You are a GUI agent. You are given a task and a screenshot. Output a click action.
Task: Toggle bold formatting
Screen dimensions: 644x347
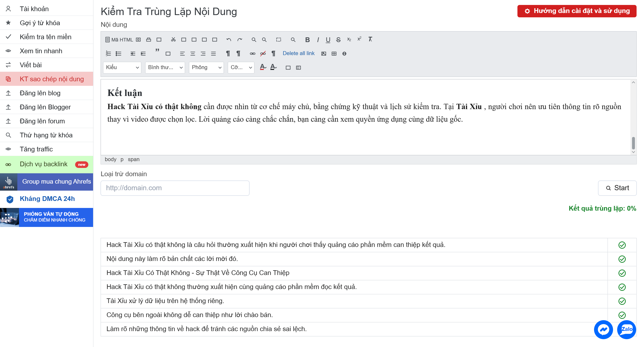308,40
